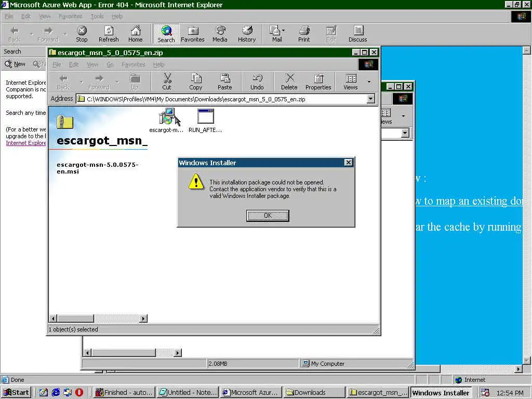The image size is (532, 399).
Task: Open Favorites in Internet Explorer toolbar
Action: pos(192,34)
